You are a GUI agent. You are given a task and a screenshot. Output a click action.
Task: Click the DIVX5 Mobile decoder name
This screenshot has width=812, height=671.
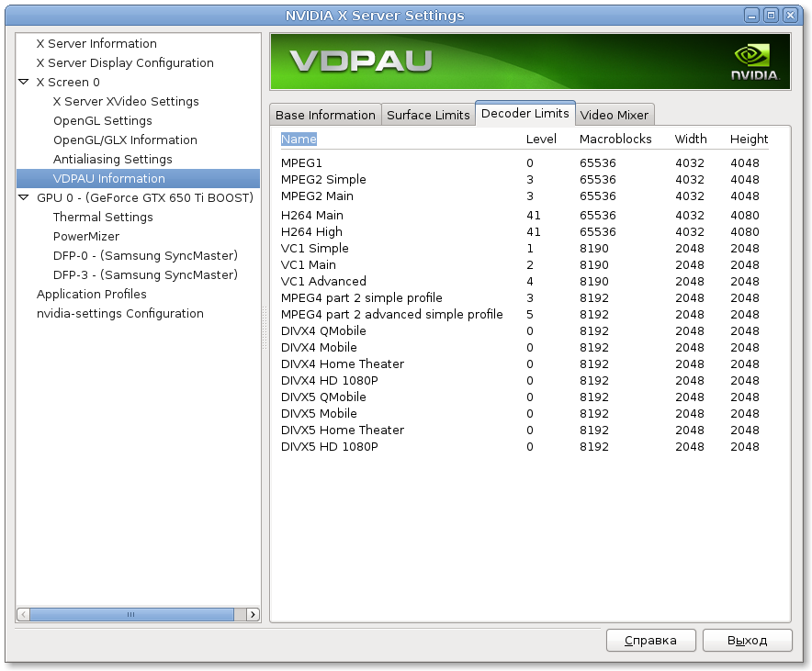319,414
